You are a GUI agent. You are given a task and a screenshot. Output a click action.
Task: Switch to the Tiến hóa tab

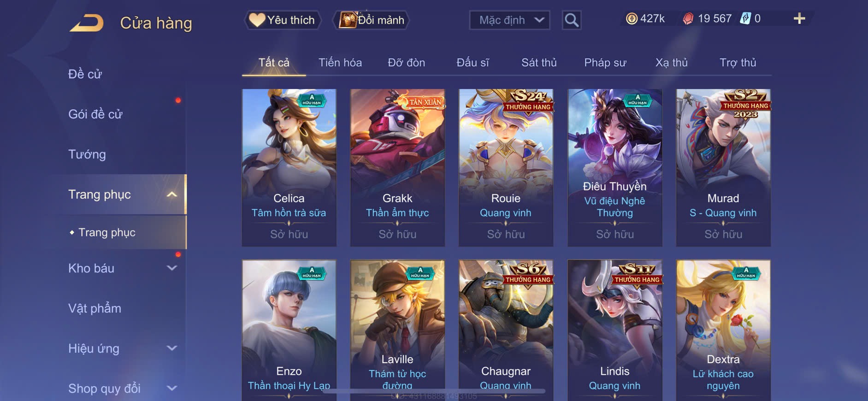[x=340, y=63]
